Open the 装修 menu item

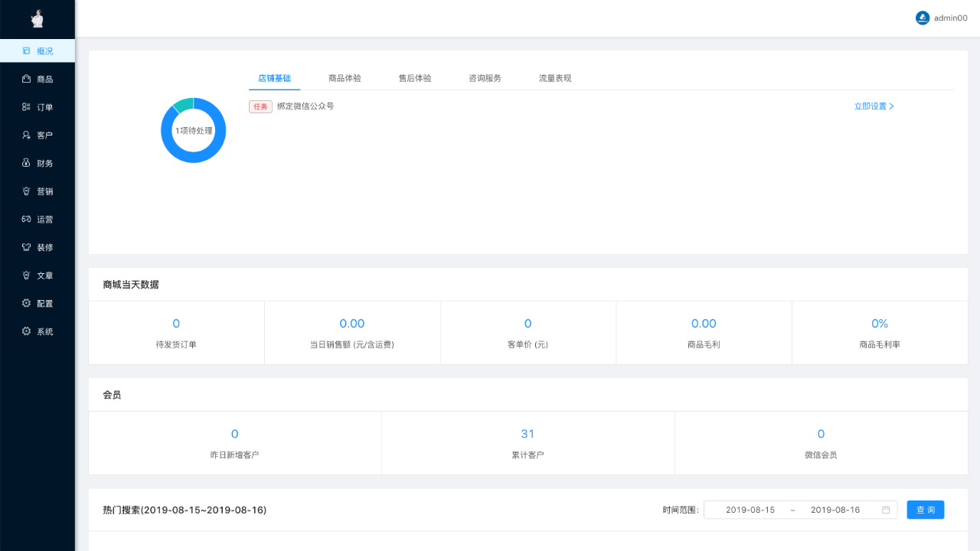pyautogui.click(x=38, y=247)
